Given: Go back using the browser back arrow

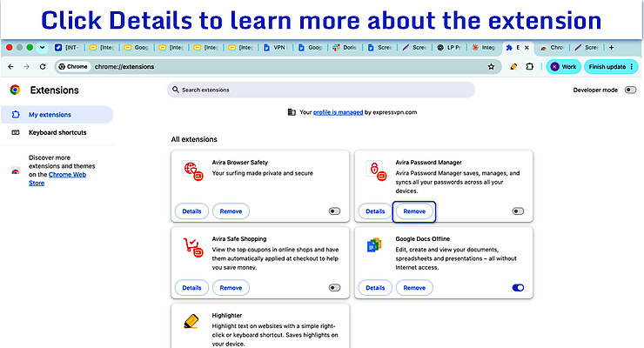Looking at the screenshot, I should pyautogui.click(x=10, y=66).
